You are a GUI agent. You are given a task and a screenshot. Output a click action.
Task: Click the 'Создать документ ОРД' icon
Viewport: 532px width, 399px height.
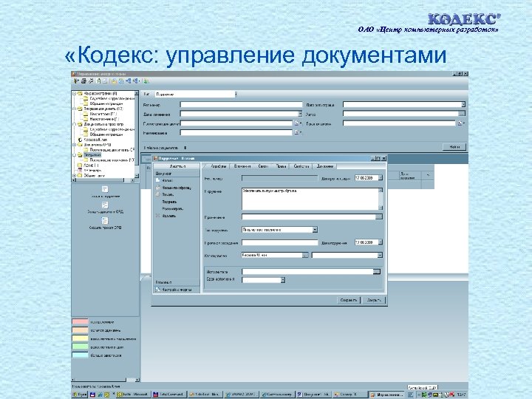coord(105,205)
